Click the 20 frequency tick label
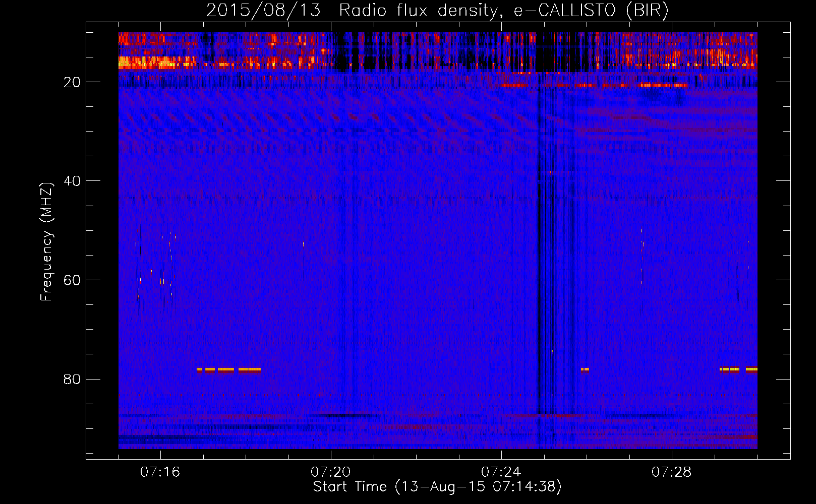The width and height of the screenshot is (816, 504). pos(72,82)
